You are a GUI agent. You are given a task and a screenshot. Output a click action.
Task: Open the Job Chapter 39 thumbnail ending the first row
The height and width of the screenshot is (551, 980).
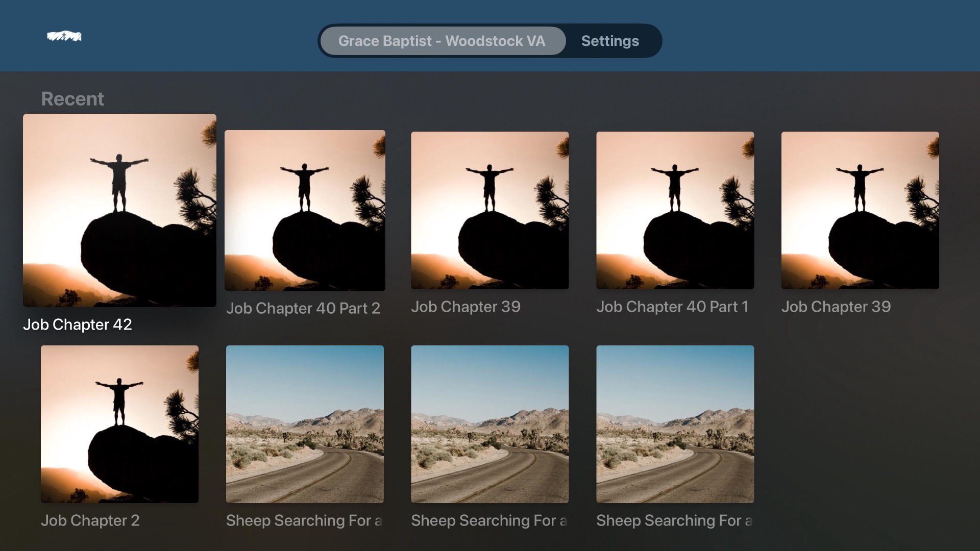[860, 210]
